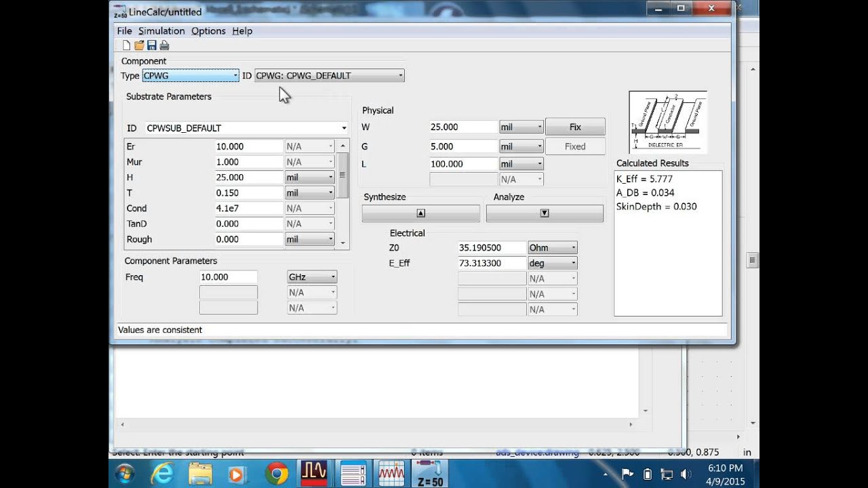Click the CPWG cross-section diagram
This screenshot has width=868, height=488.
[x=668, y=121]
